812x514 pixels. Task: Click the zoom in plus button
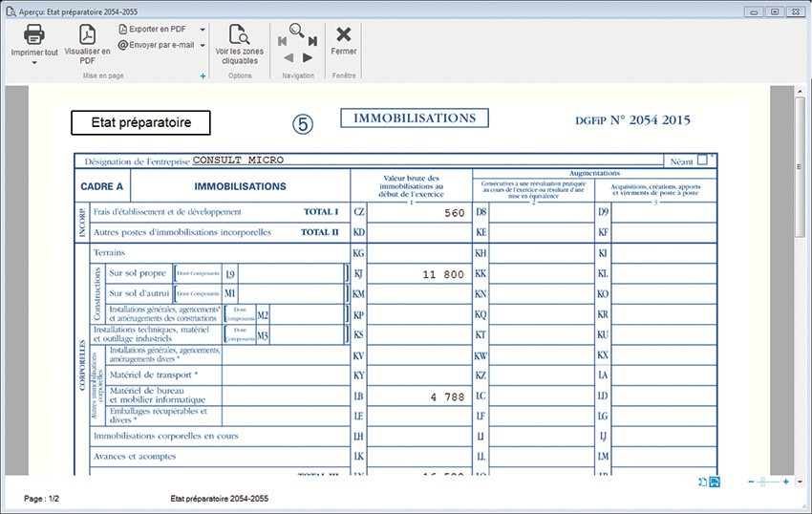785,482
